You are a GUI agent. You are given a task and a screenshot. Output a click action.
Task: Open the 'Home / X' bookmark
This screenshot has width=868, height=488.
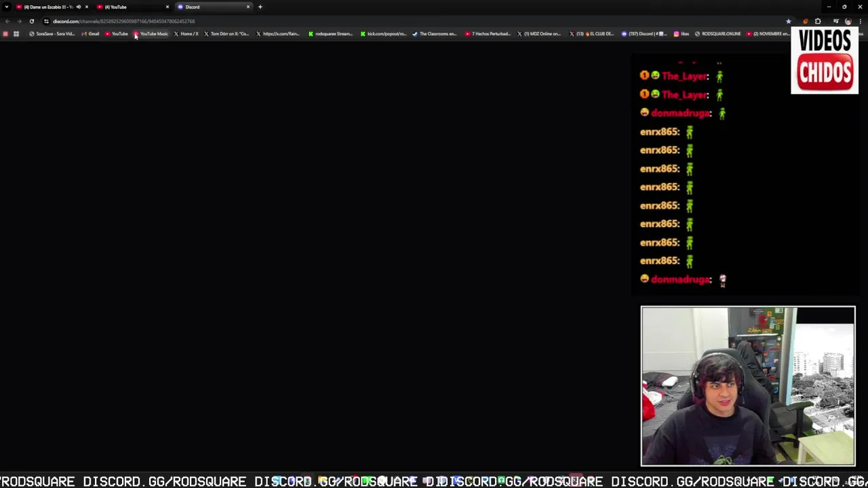(x=186, y=34)
